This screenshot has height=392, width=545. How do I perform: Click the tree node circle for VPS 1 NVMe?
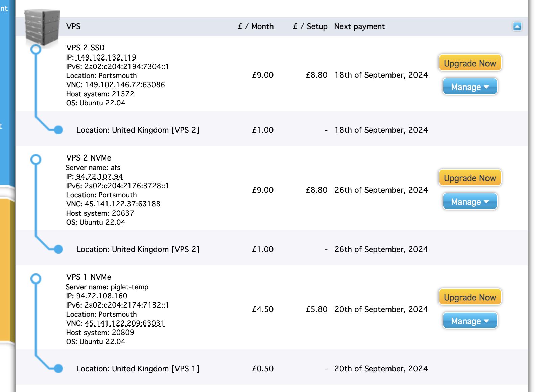pyautogui.click(x=36, y=279)
